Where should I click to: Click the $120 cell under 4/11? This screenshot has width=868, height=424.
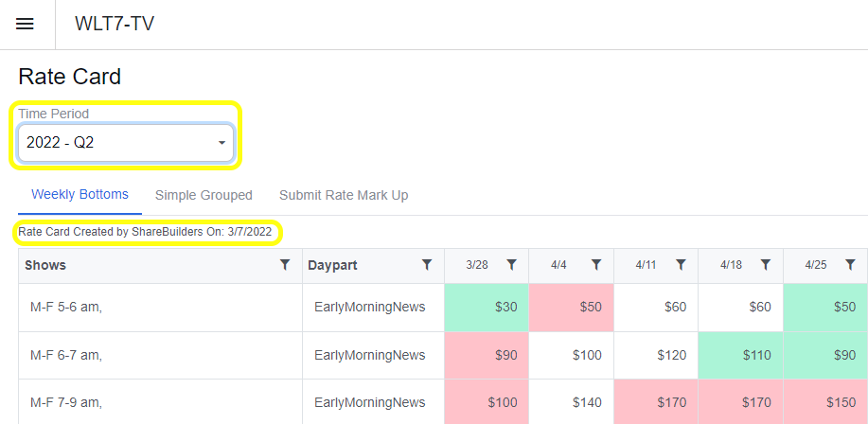(x=656, y=355)
